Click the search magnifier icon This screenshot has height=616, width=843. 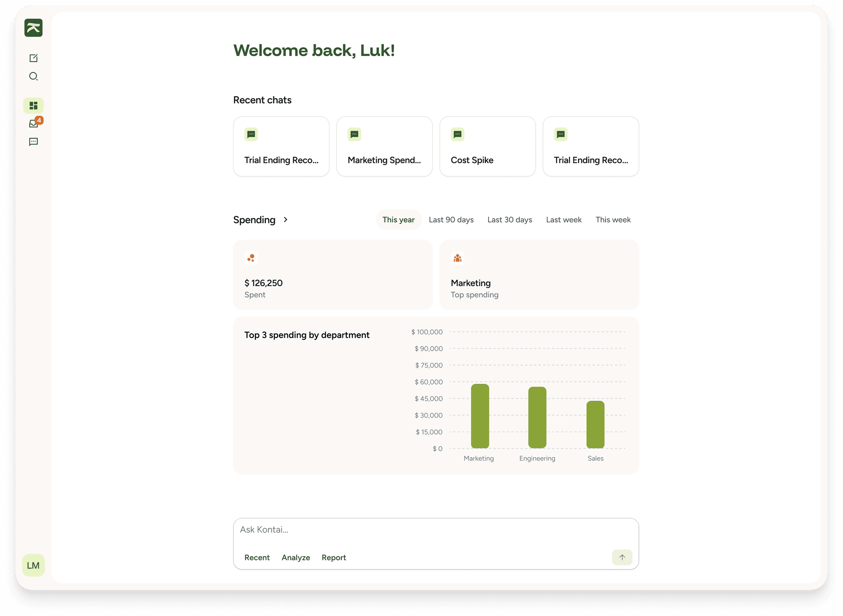click(x=34, y=76)
